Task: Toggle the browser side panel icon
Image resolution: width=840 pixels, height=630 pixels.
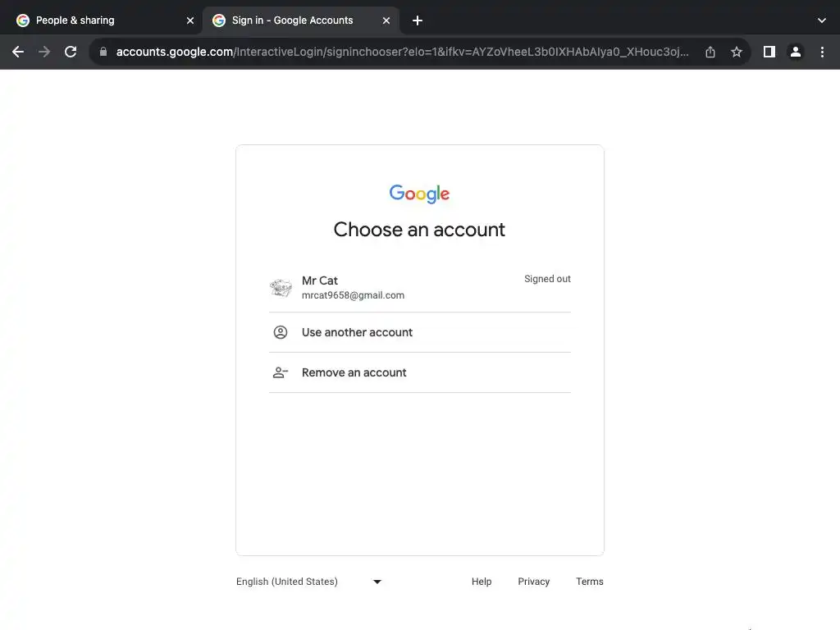Action: 769,52
